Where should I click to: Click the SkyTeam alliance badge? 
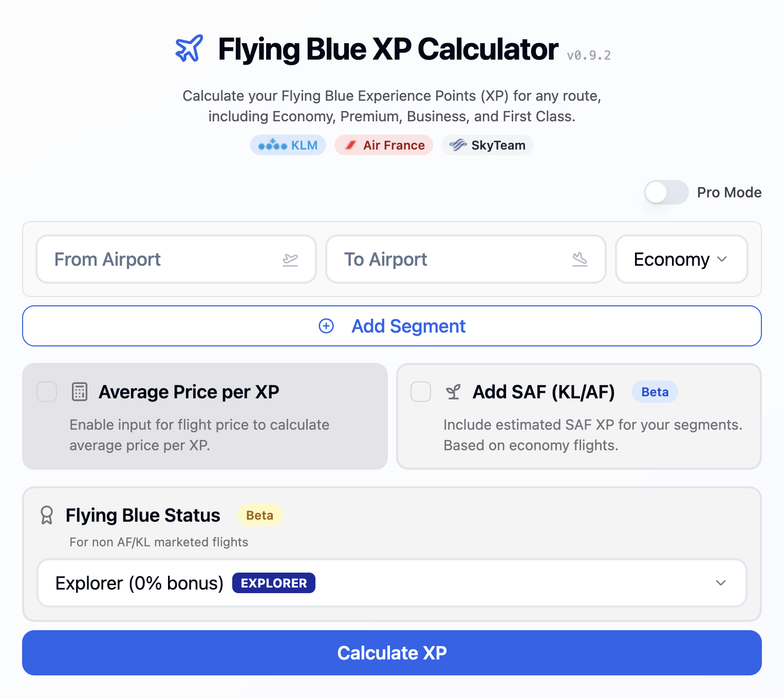click(487, 145)
